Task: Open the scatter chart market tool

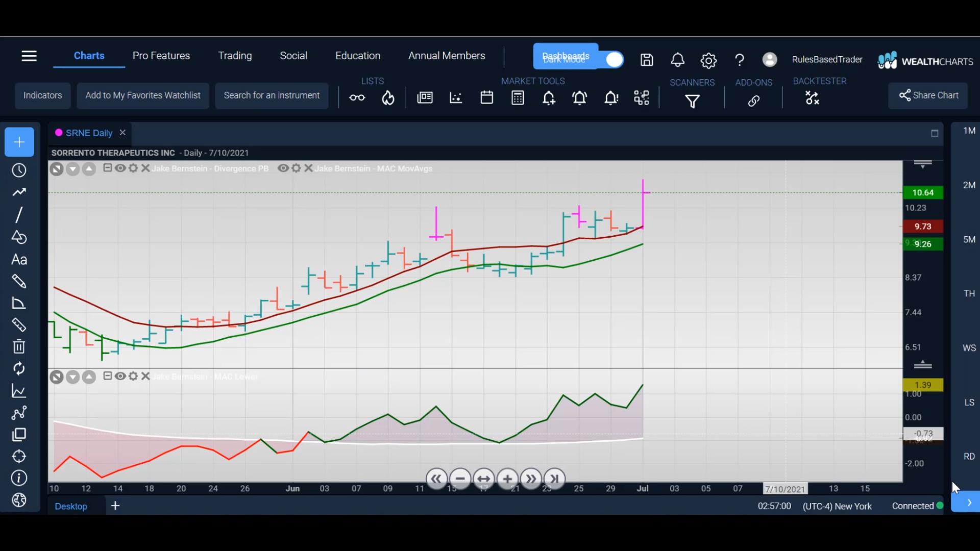Action: [456, 97]
